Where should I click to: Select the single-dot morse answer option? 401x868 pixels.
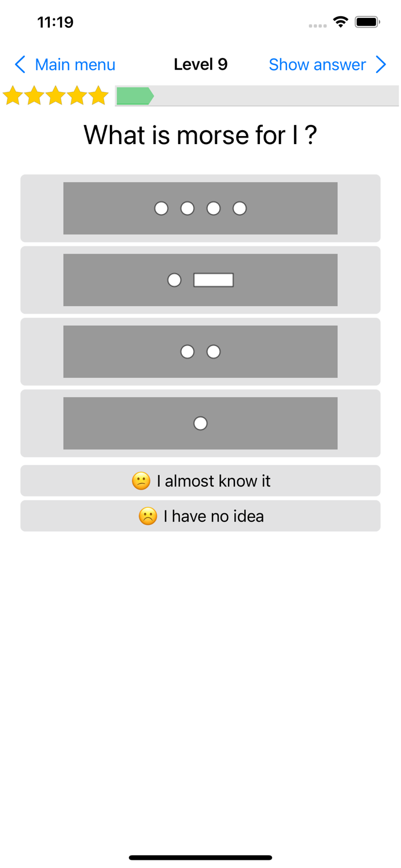tap(200, 423)
